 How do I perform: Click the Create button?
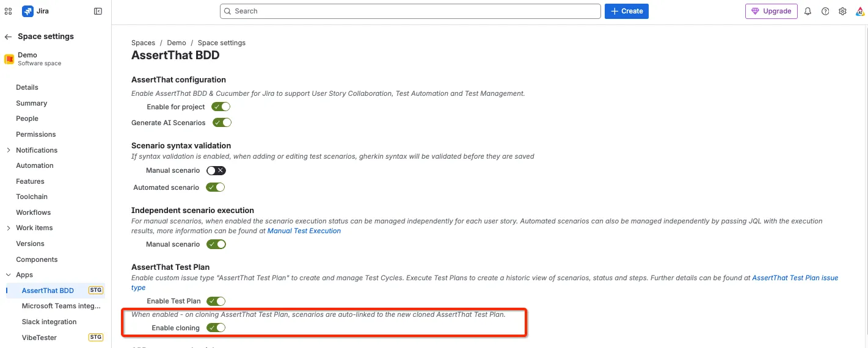click(x=627, y=11)
